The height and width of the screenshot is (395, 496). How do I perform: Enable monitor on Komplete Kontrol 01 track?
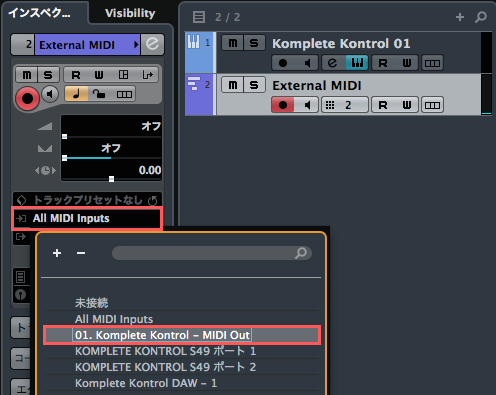(307, 63)
